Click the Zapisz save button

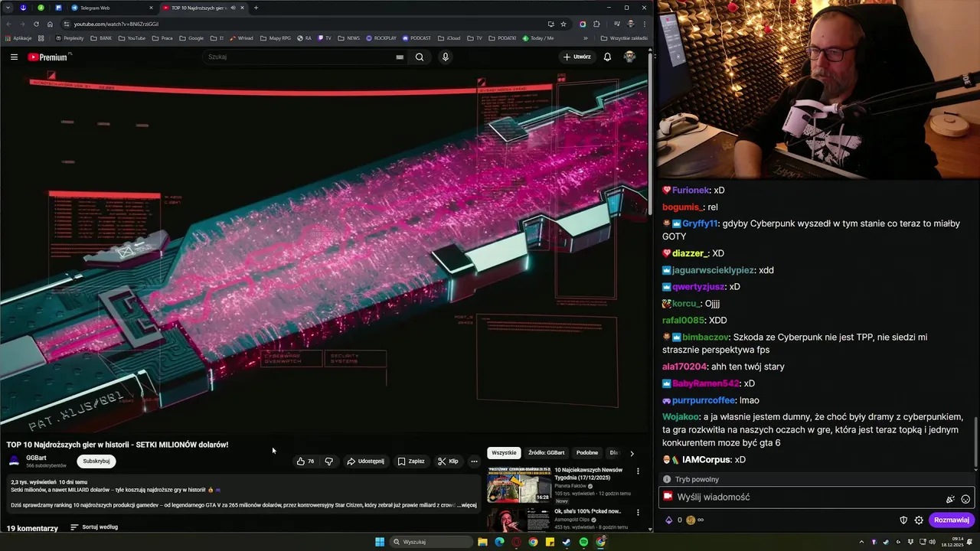[411, 461]
